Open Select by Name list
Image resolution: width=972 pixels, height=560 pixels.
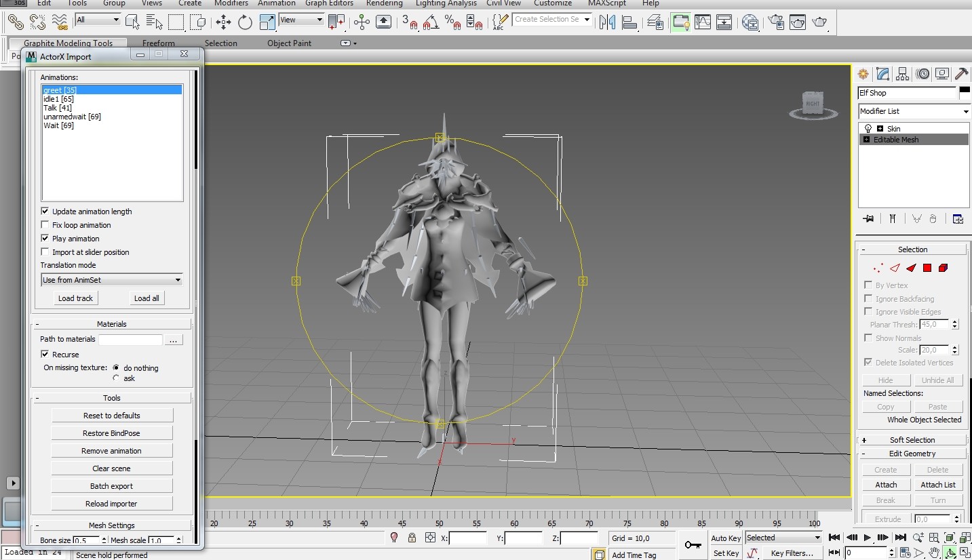tap(155, 22)
